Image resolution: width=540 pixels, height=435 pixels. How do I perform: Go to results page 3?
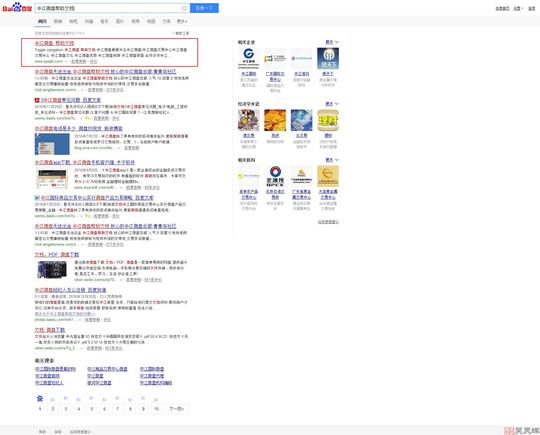(x=66, y=408)
